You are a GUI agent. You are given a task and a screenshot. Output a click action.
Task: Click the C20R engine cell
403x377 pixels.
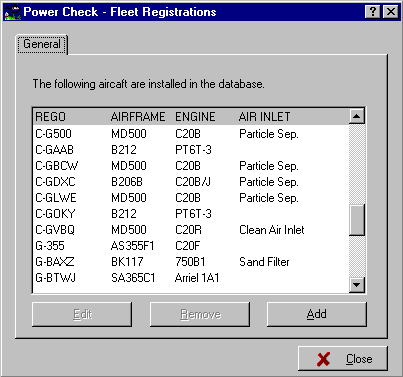coord(188,230)
